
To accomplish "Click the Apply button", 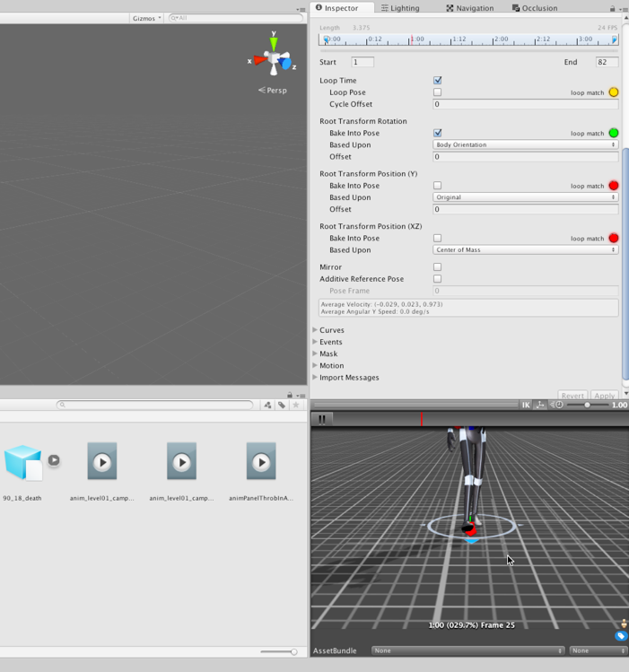I will point(604,396).
